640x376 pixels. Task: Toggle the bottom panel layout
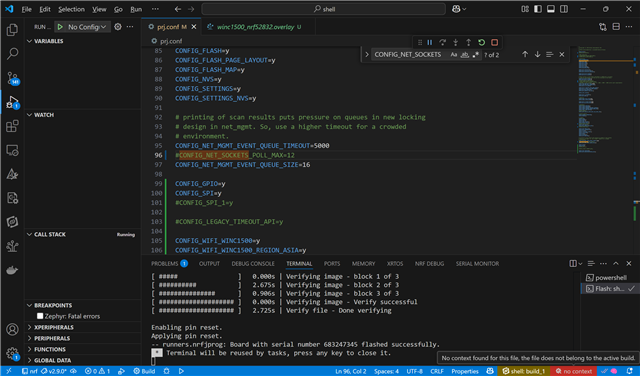(551, 9)
